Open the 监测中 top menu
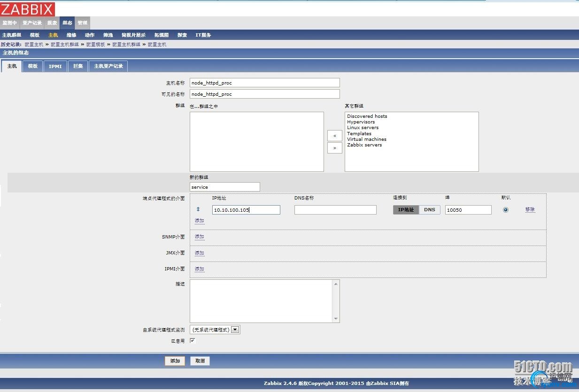 click(x=9, y=23)
